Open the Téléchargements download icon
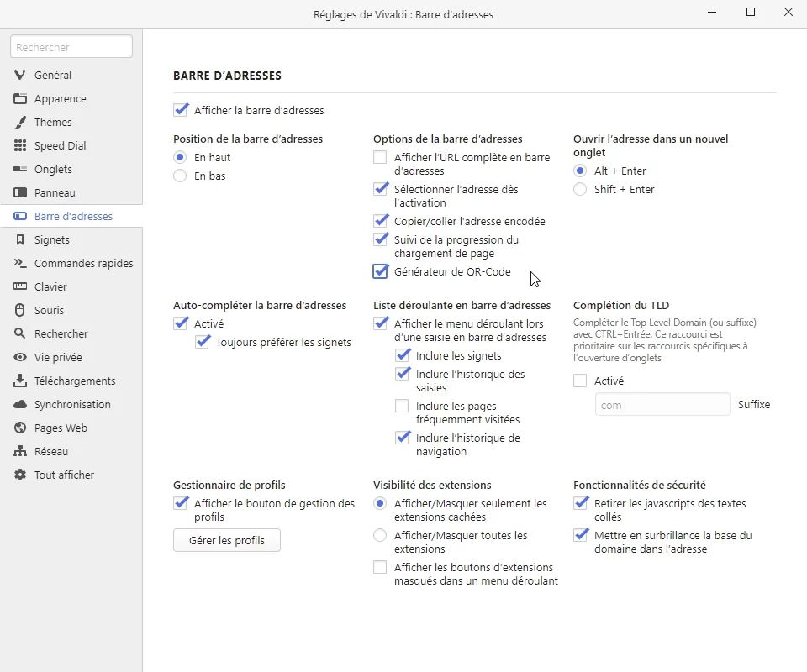 tap(20, 381)
